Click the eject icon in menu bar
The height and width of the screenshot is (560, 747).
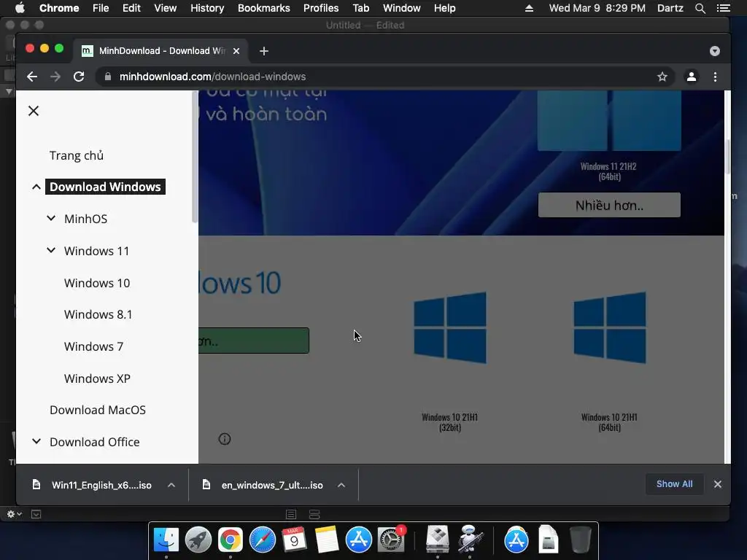click(529, 8)
